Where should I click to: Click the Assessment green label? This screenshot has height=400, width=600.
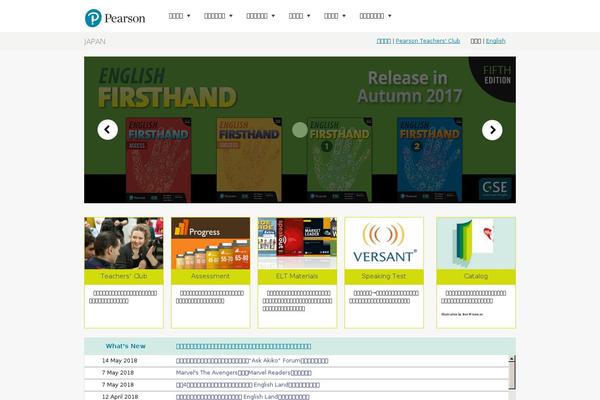coord(210,276)
